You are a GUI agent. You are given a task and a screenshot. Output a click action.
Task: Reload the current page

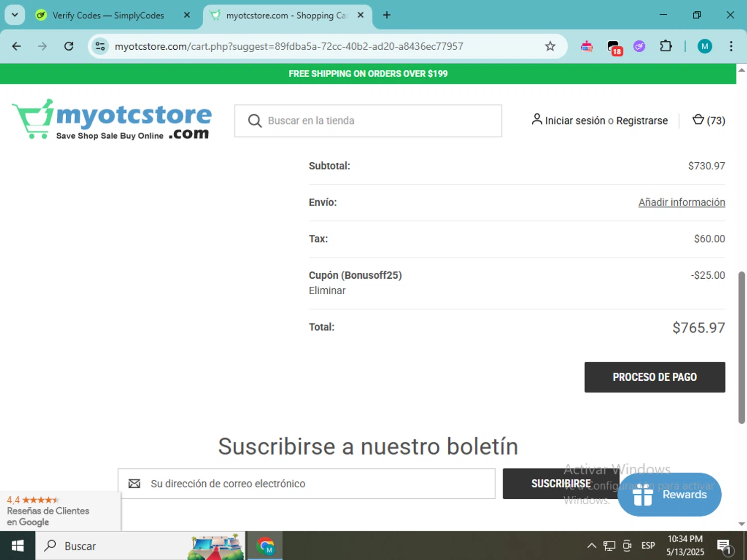[x=69, y=46]
